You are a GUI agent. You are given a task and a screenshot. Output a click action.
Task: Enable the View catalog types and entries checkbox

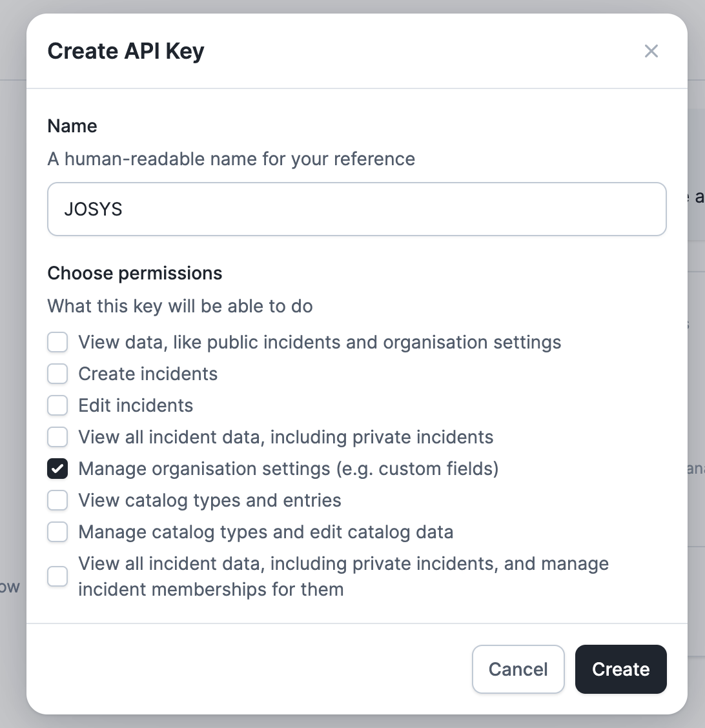tap(57, 500)
